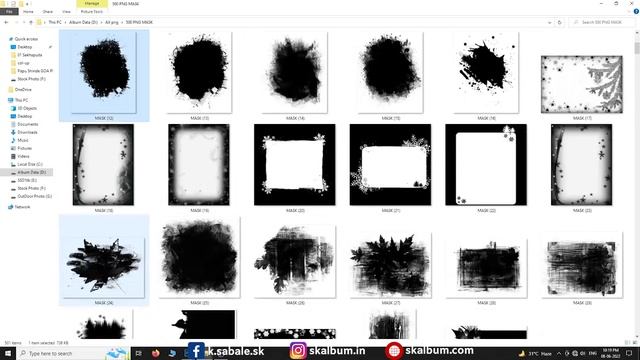Navigate to Album Data (D:) in breadcrumb

click(x=83, y=22)
